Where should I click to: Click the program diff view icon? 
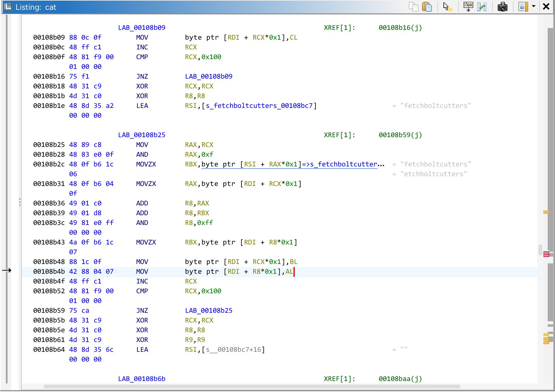click(x=482, y=6)
